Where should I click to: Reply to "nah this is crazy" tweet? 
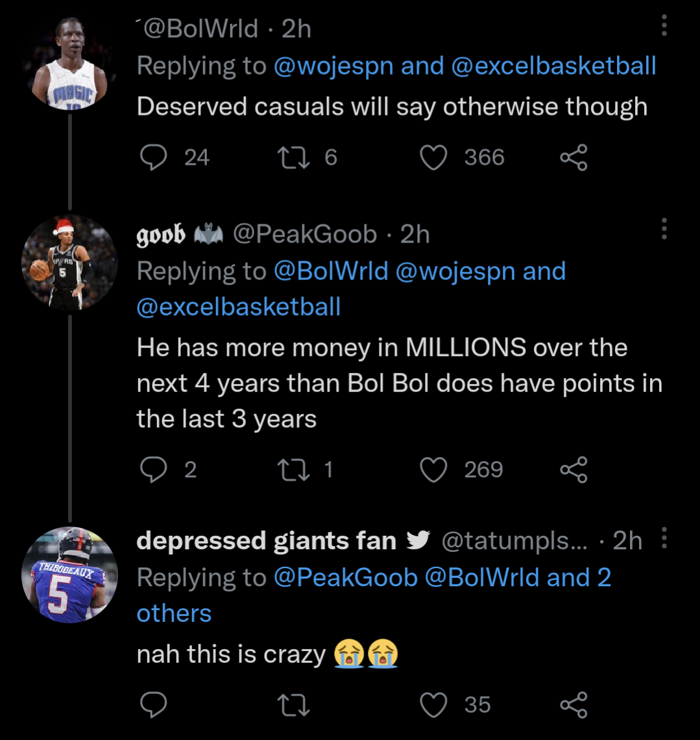click(154, 705)
